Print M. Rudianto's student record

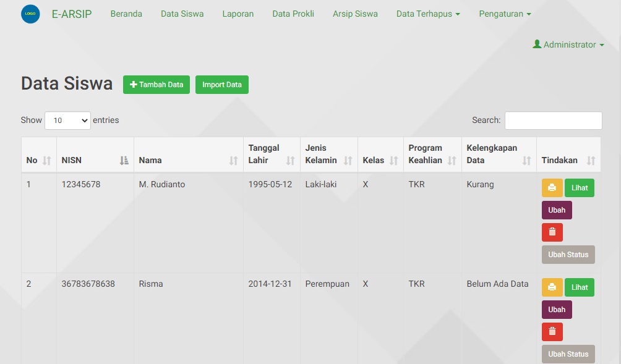[552, 187]
